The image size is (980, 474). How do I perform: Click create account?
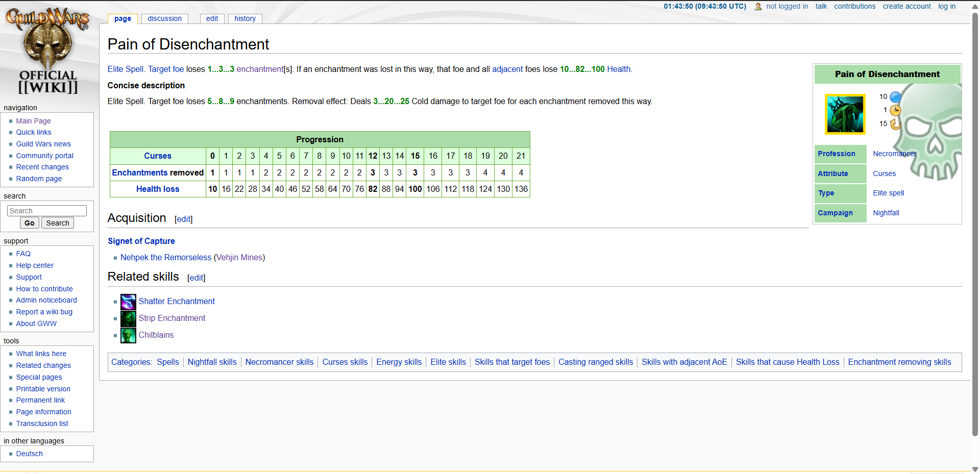point(906,6)
